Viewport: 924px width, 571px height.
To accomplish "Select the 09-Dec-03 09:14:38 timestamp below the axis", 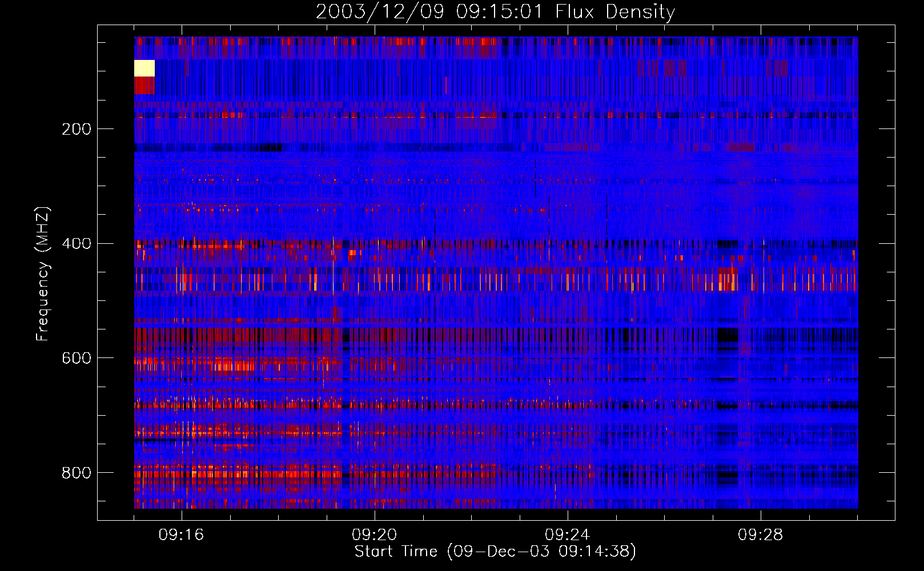I will (x=541, y=552).
